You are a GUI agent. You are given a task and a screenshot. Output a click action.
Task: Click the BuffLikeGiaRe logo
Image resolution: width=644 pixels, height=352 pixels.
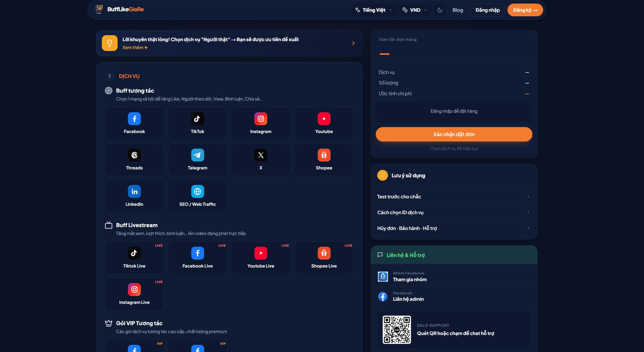pyautogui.click(x=120, y=9)
